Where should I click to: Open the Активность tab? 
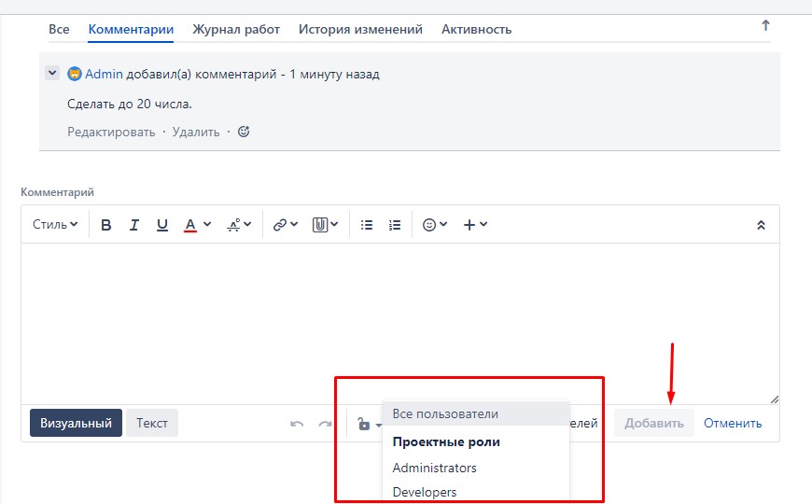476,30
